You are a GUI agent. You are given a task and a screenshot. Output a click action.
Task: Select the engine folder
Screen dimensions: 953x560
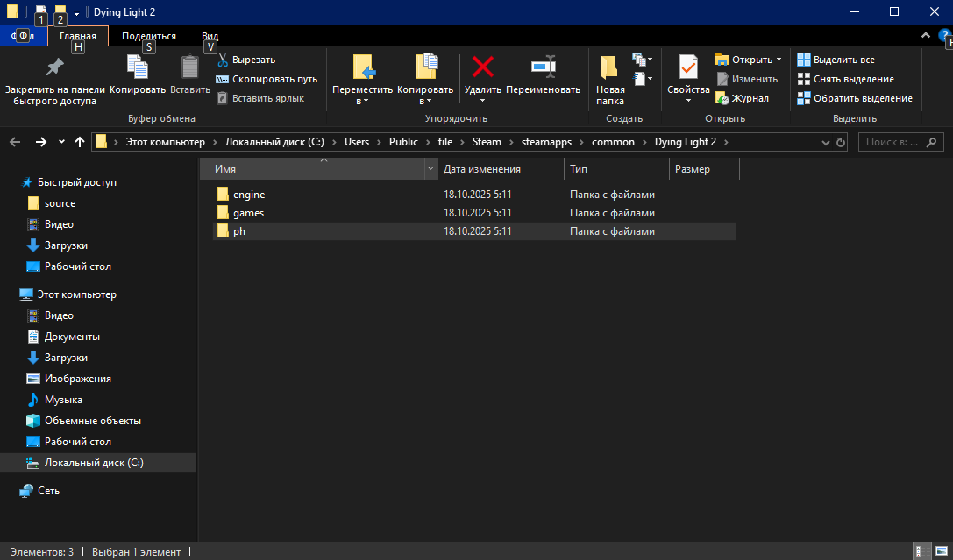(x=249, y=195)
